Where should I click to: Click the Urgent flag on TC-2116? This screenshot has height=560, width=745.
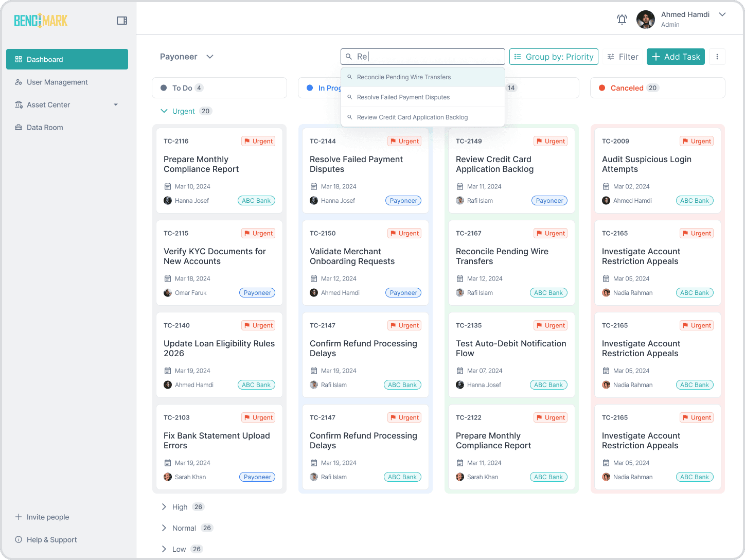258,141
